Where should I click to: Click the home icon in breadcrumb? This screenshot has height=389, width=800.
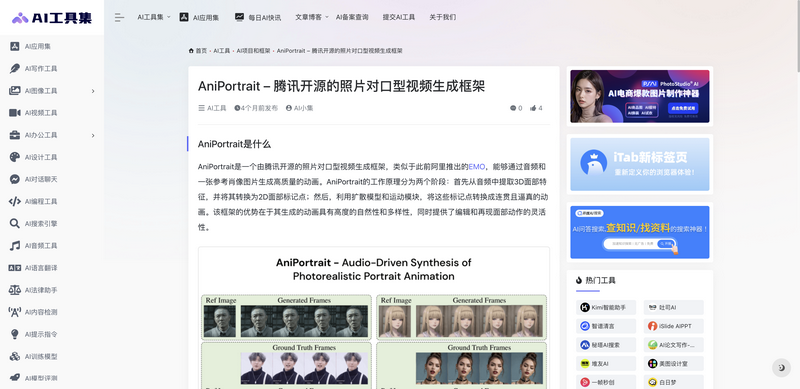[x=191, y=51]
